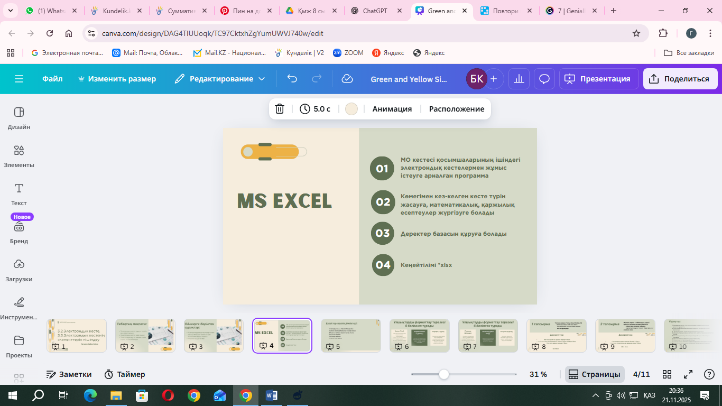Viewport: 722px width, 406px height.
Task: Select slide text Деректер базасын құруға болады
Action: (x=454, y=234)
